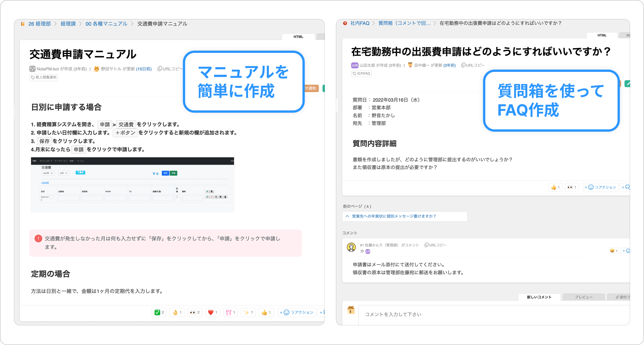Click the 社内FAQ tag icon

[x=355, y=73]
